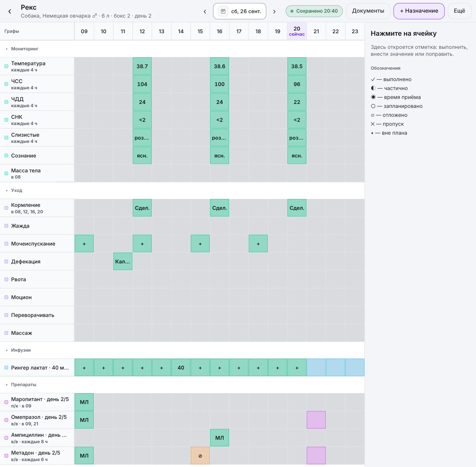Go back with the left arrow beside Рекс

[x=10, y=11]
